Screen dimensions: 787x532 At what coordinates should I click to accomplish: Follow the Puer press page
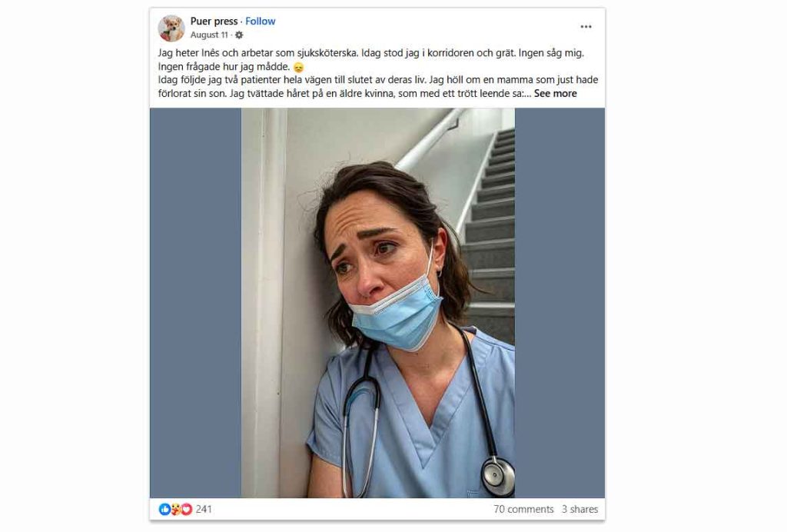(x=261, y=22)
